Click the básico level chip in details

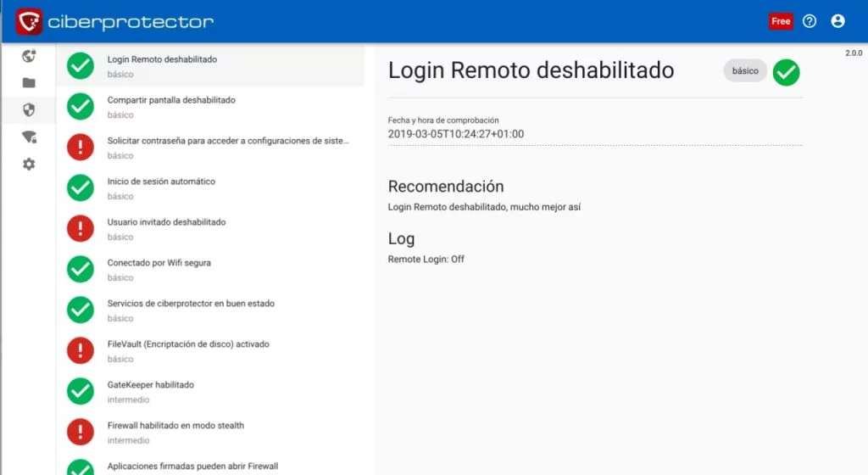pos(745,71)
